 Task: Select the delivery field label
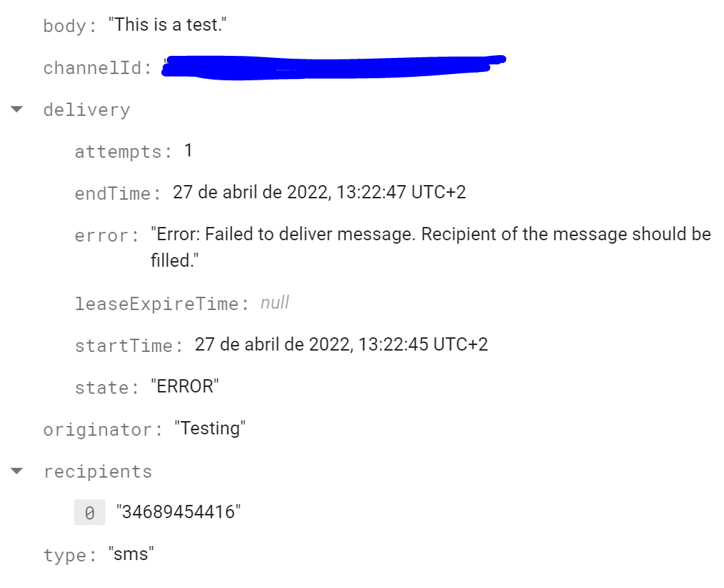pos(87,110)
